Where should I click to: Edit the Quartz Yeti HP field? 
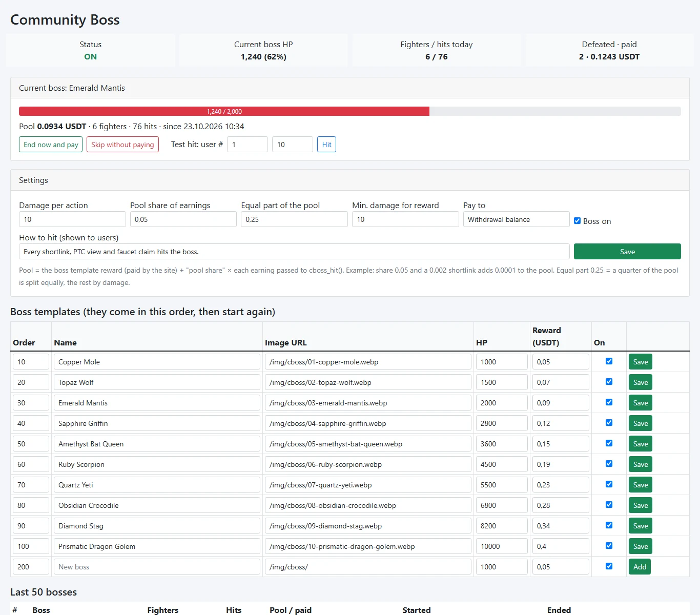pyautogui.click(x=502, y=485)
